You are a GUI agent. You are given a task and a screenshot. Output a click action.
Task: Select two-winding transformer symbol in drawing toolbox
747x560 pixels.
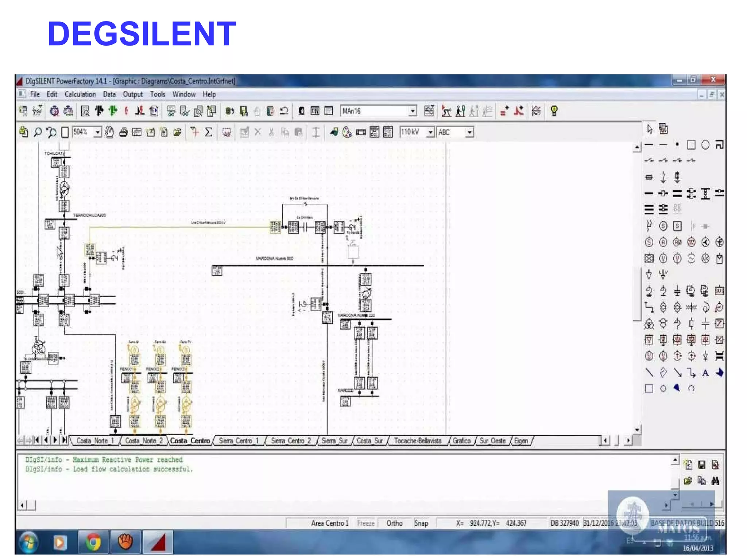coord(663,307)
